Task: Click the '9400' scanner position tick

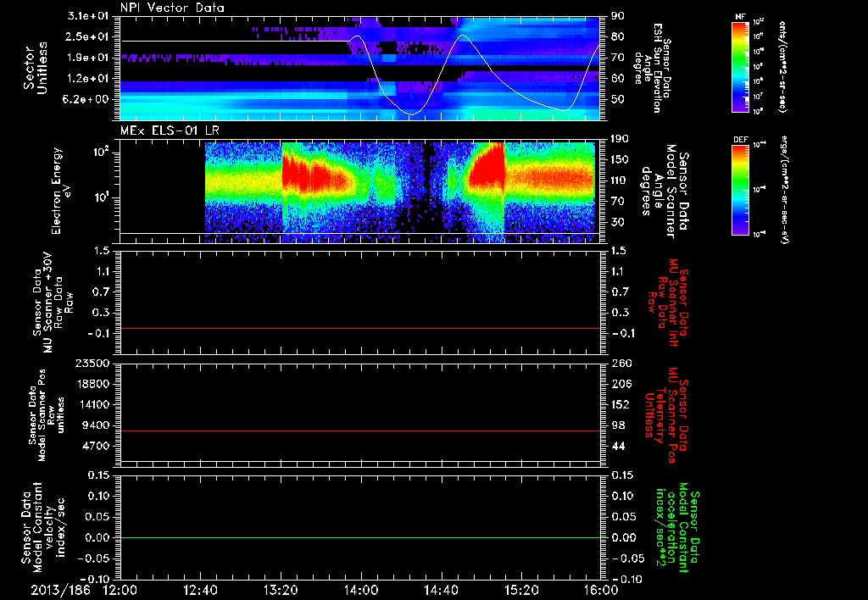Action: pyautogui.click(x=96, y=425)
